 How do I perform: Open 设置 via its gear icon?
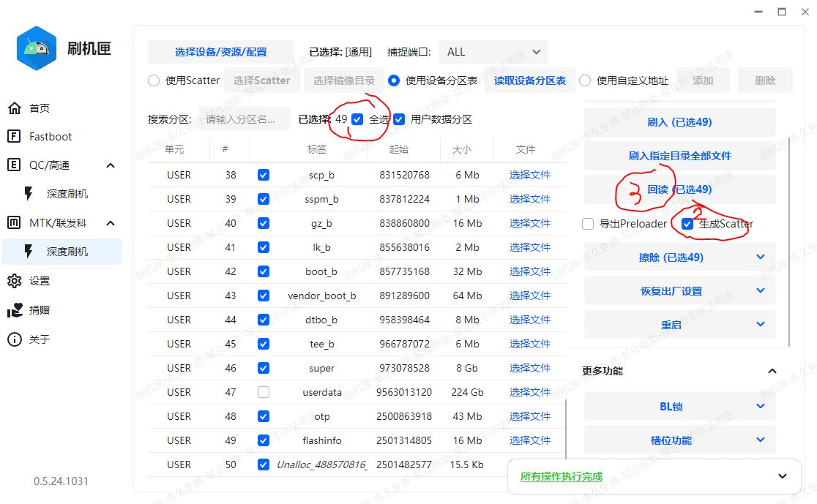click(14, 281)
